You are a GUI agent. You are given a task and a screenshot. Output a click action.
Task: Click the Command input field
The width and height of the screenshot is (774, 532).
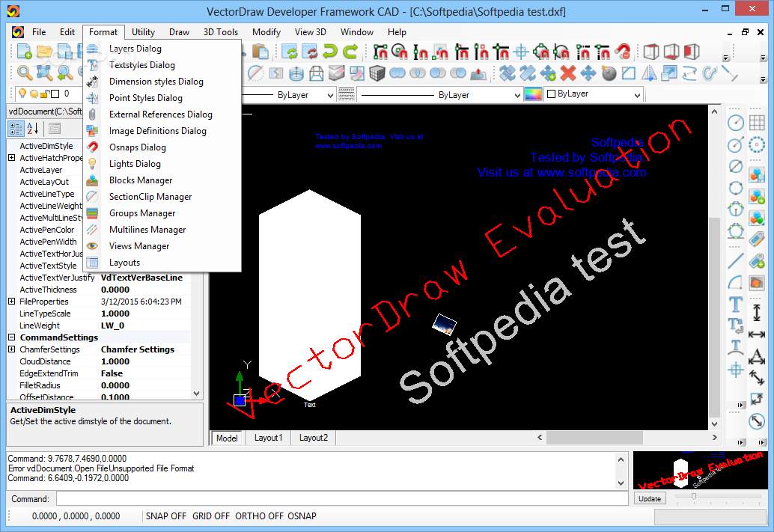click(x=342, y=499)
